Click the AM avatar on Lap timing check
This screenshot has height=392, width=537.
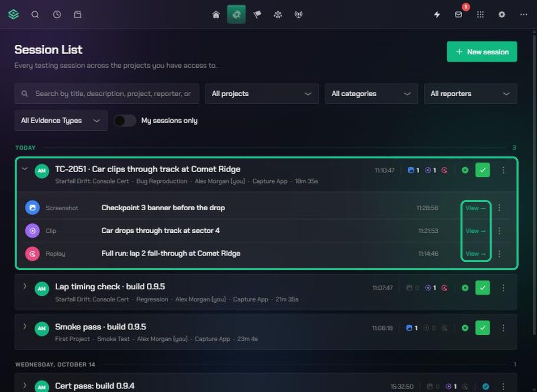[x=42, y=289]
